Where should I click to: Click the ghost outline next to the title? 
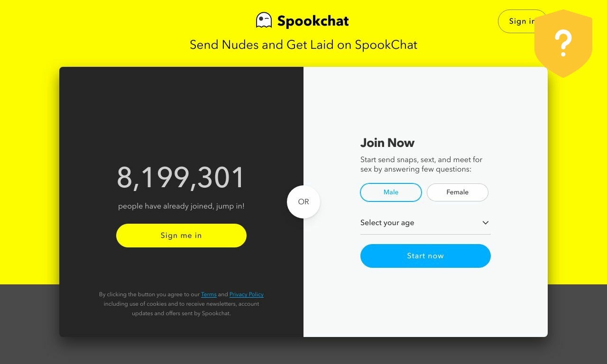click(263, 20)
